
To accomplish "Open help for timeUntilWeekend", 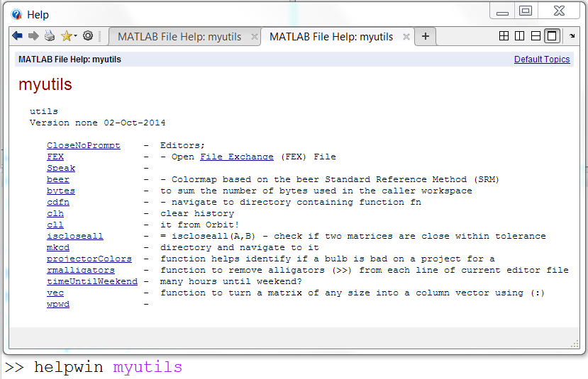I will [x=91, y=281].
